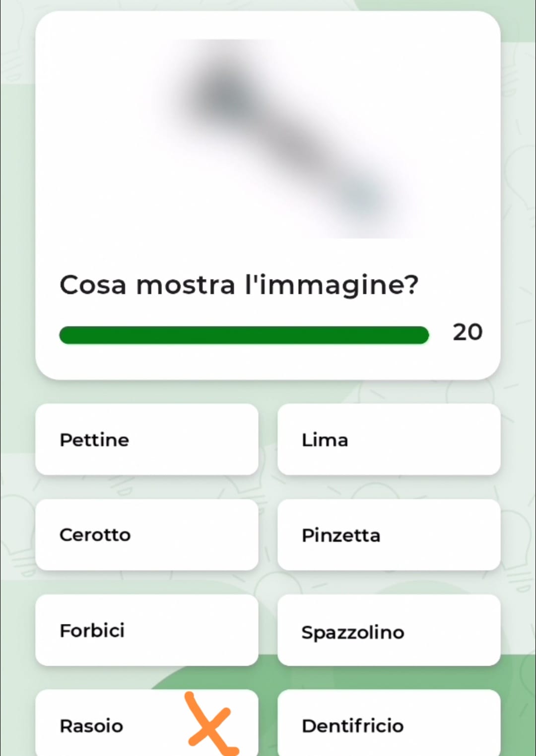Choose the answer meaning tweezers
Image resolution: width=536 pixels, height=756 pixels.
[x=389, y=535]
